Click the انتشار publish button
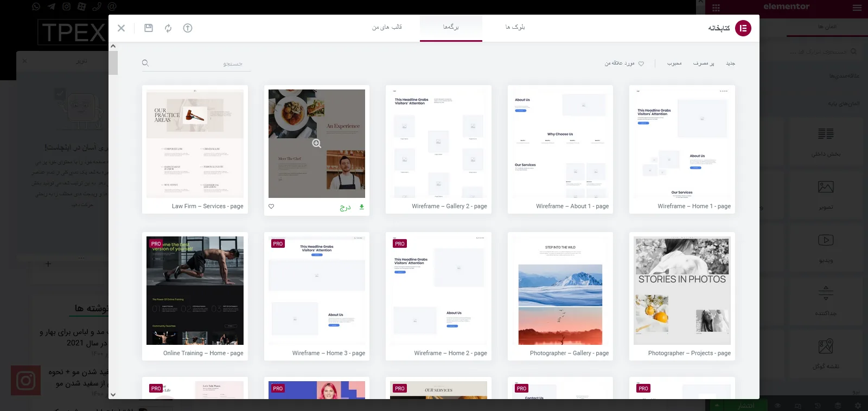868x411 pixels. [x=746, y=406]
